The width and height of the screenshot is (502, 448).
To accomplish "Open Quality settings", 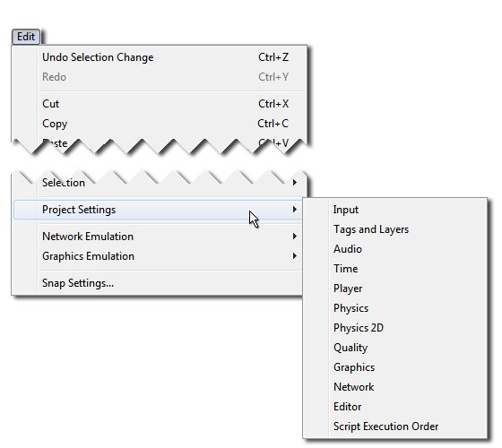I will click(394, 348).
